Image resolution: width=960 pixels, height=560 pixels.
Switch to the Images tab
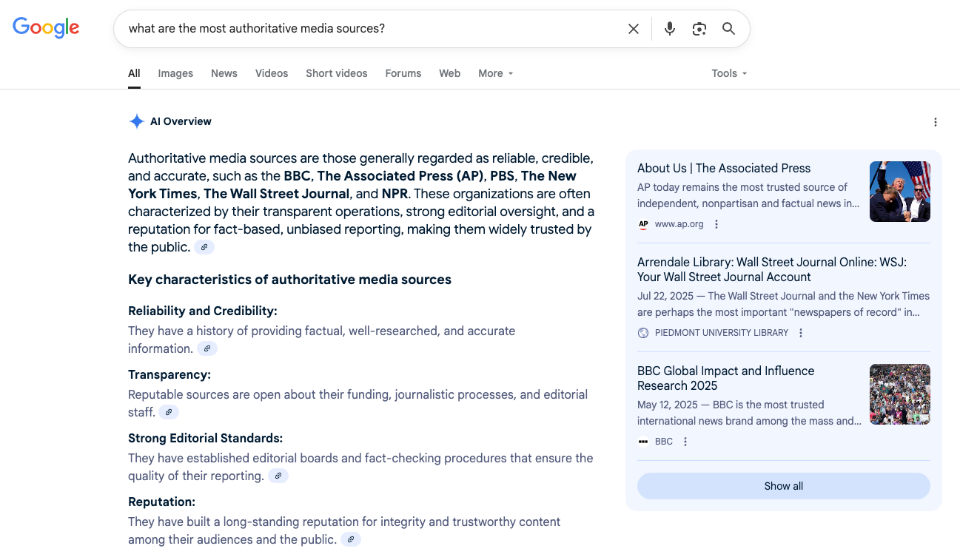click(x=175, y=73)
